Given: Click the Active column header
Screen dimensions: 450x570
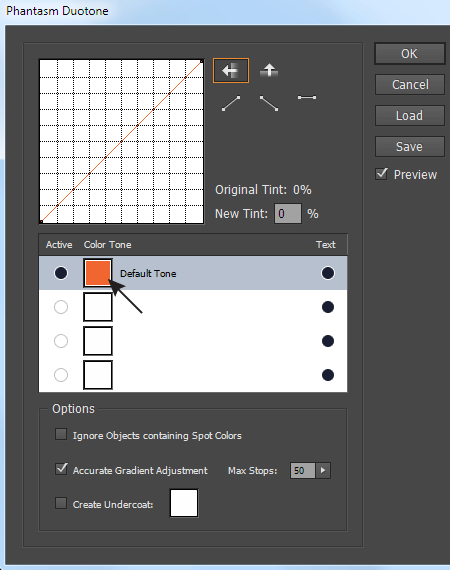Looking at the screenshot, I should pos(59,245).
